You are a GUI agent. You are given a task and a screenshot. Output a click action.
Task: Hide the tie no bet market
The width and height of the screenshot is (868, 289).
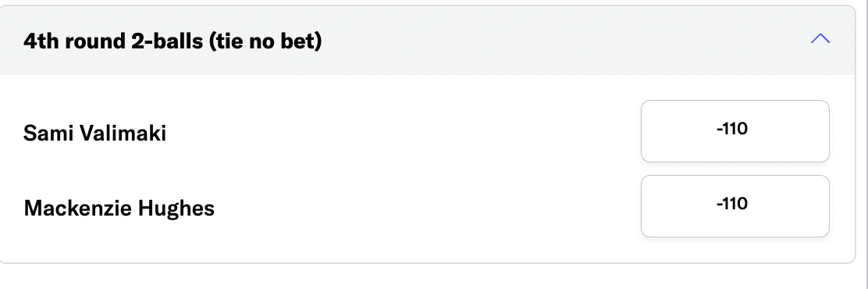(x=820, y=38)
